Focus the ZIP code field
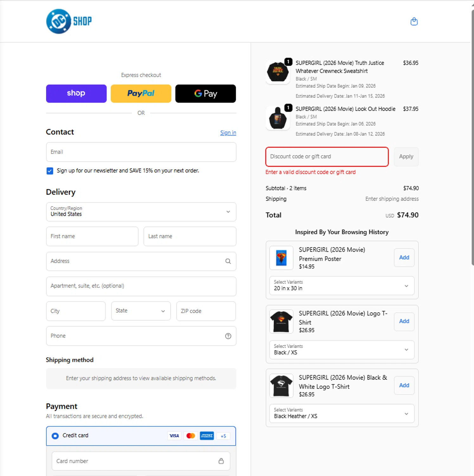The height and width of the screenshot is (476, 474). pos(206,311)
